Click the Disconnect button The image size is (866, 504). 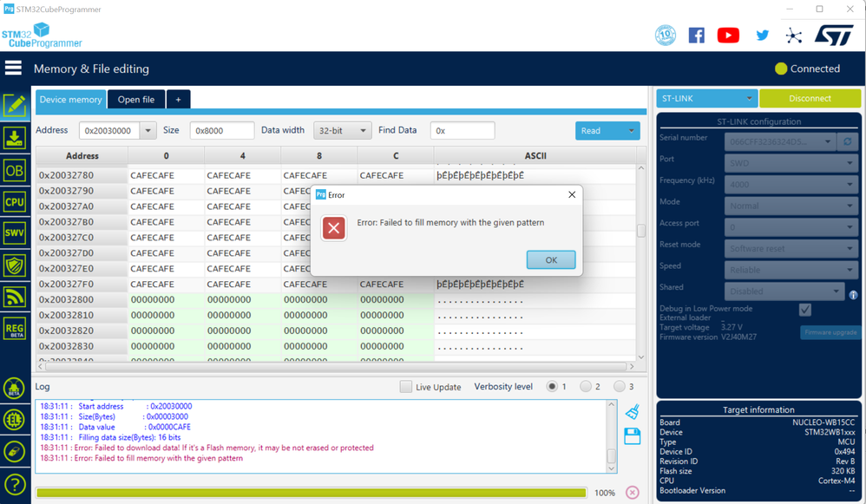810,98
